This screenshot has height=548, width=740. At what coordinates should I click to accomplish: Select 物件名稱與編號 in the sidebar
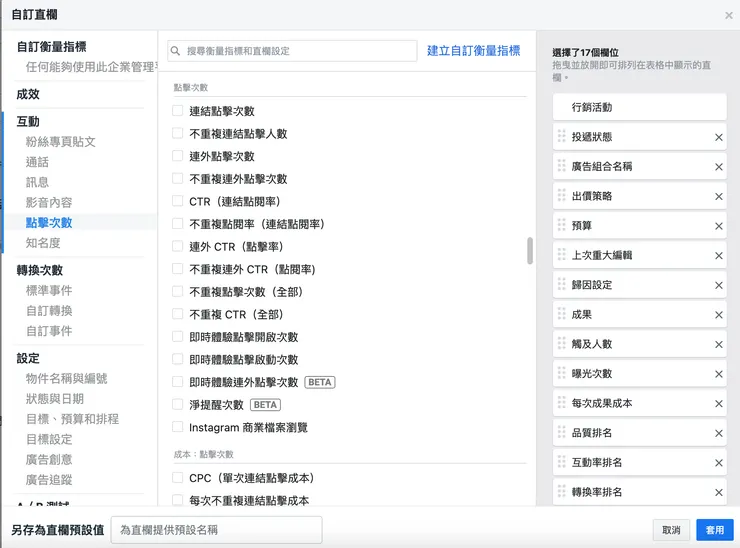click(67, 378)
